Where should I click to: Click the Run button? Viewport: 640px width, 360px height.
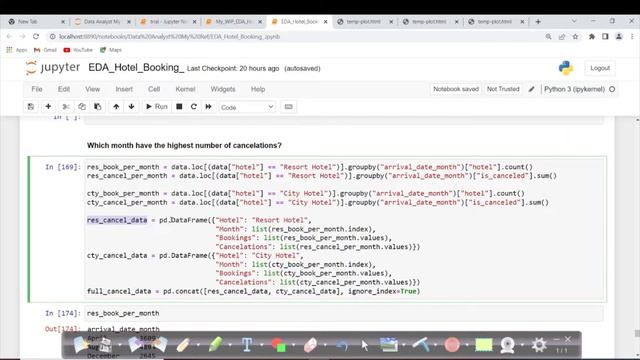click(157, 107)
